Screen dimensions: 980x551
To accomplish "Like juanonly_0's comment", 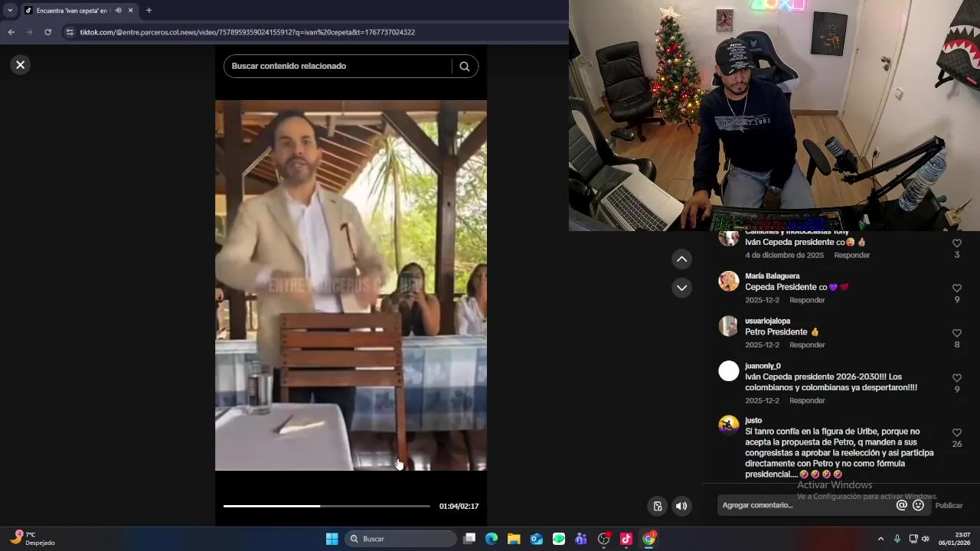I will [x=956, y=378].
